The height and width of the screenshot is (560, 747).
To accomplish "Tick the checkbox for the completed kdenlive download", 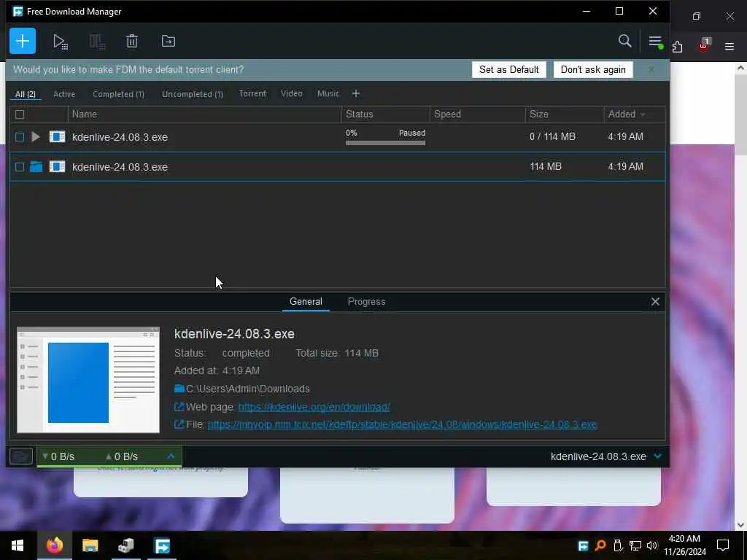I will (20, 167).
